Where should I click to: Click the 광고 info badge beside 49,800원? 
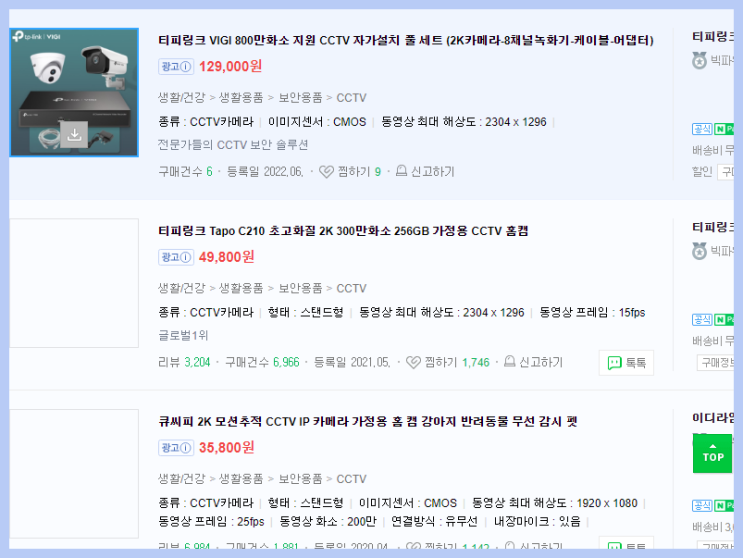point(176,257)
